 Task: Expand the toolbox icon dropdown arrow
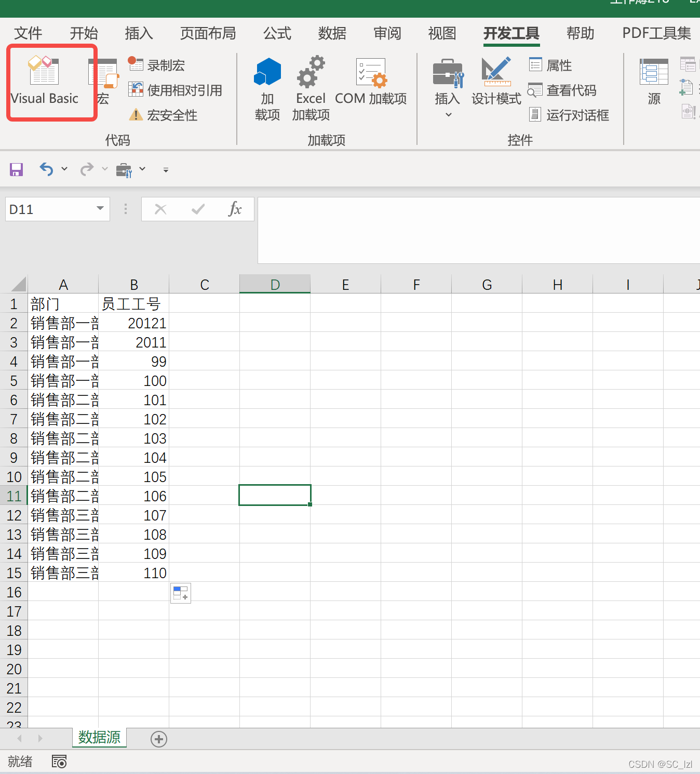142,169
